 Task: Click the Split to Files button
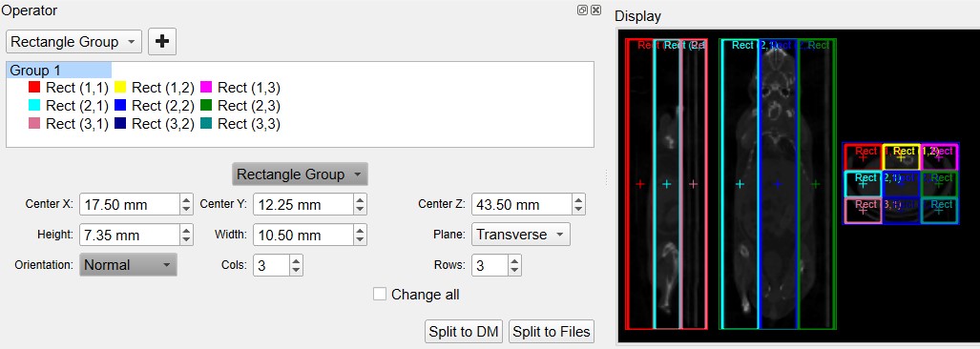click(552, 332)
